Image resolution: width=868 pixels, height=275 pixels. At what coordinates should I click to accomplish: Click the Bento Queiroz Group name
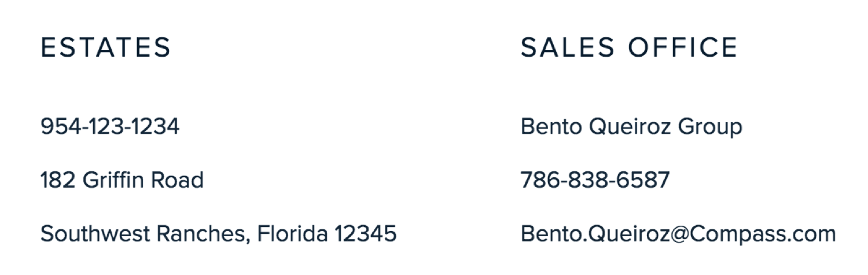pos(631,127)
